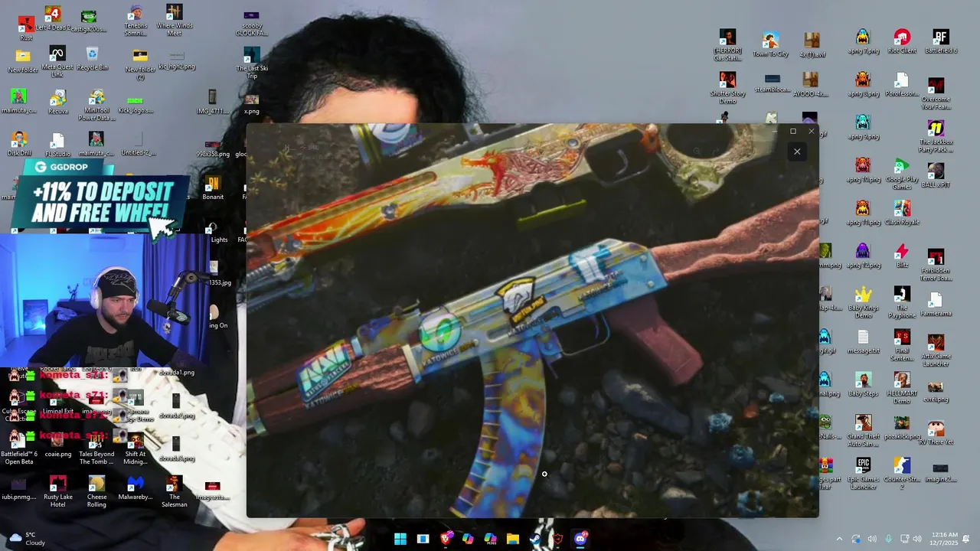
Task: Open The Payphone game shortcut
Action: [902, 302]
